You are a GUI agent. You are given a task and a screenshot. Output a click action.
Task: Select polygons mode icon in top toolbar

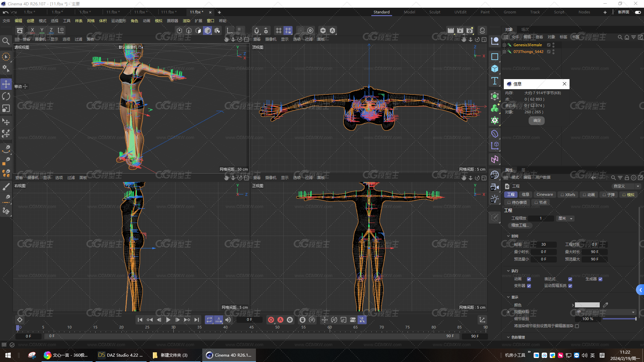198,31
